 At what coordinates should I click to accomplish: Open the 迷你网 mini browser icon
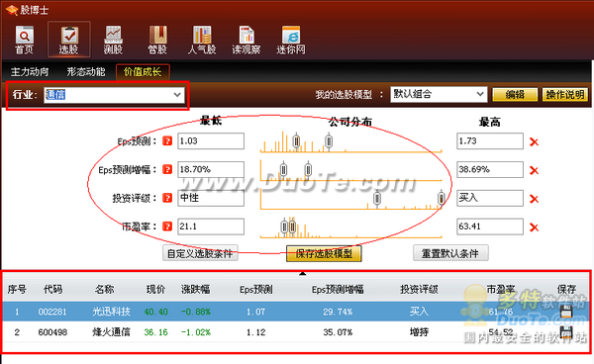291,40
